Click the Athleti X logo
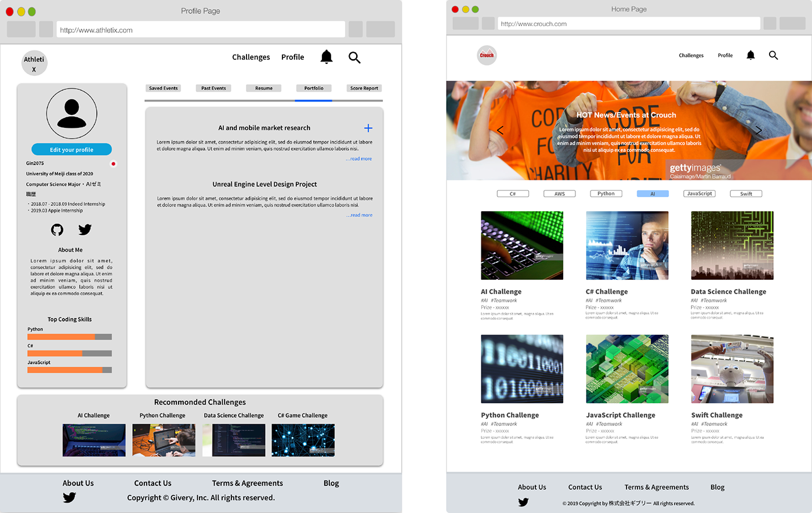 (34, 63)
